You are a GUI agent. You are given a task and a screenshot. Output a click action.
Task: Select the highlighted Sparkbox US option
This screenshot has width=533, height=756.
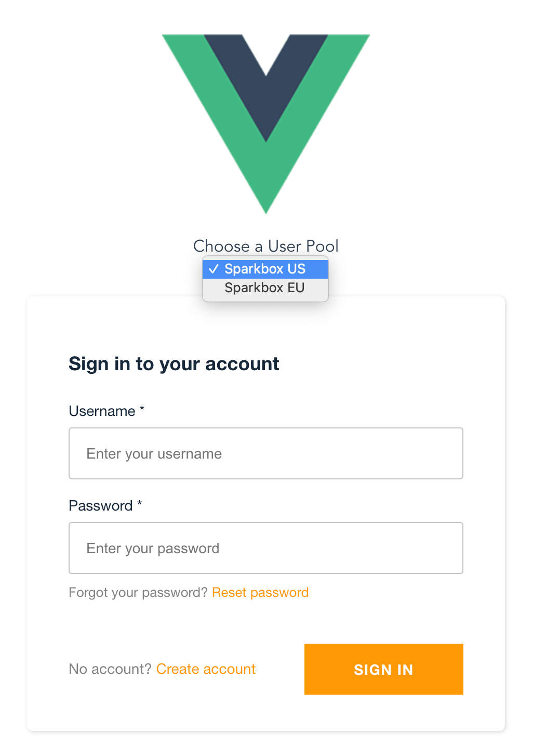[x=265, y=269]
